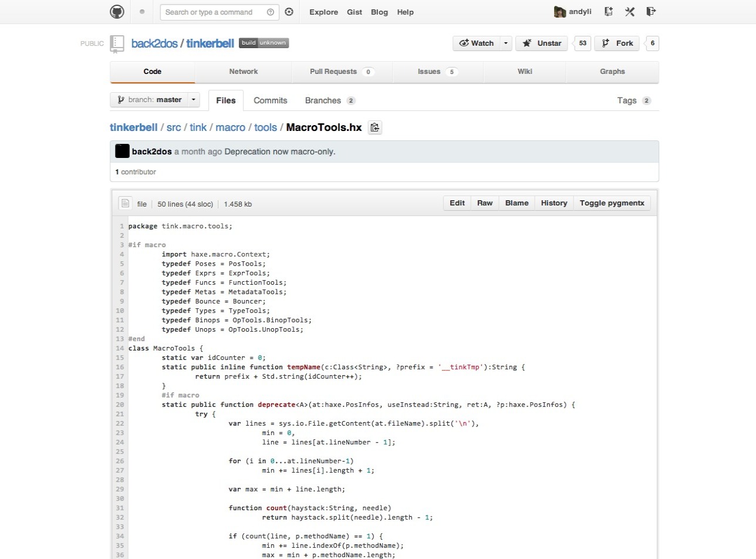Click line number 1 anchor
This screenshot has height=559, width=756.
click(122, 226)
